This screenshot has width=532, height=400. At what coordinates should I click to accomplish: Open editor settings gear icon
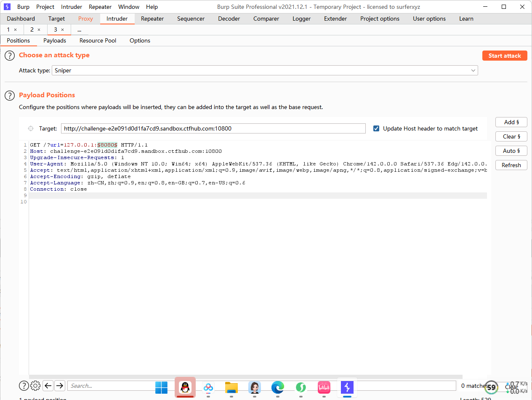coord(36,386)
